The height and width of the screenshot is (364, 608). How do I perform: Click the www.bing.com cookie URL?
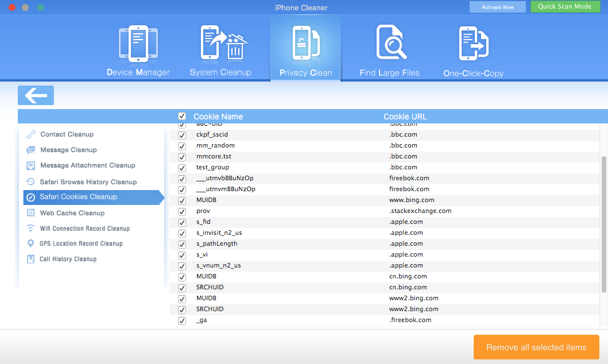tap(412, 200)
